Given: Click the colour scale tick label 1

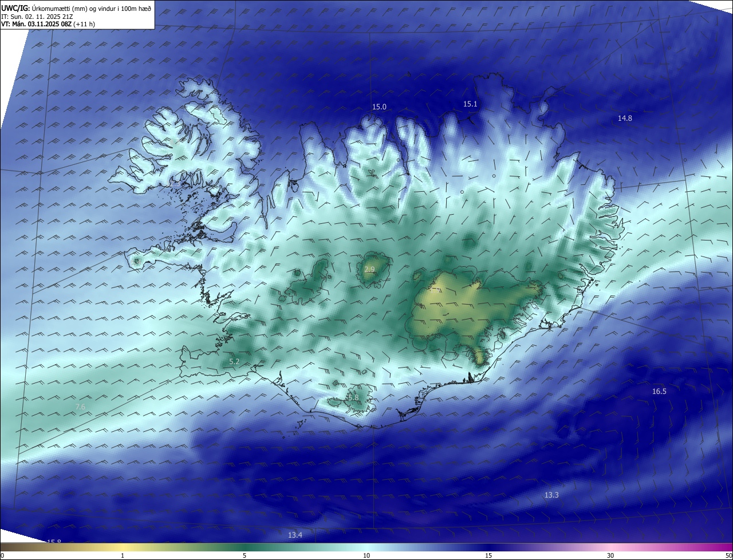Looking at the screenshot, I should 123,555.
